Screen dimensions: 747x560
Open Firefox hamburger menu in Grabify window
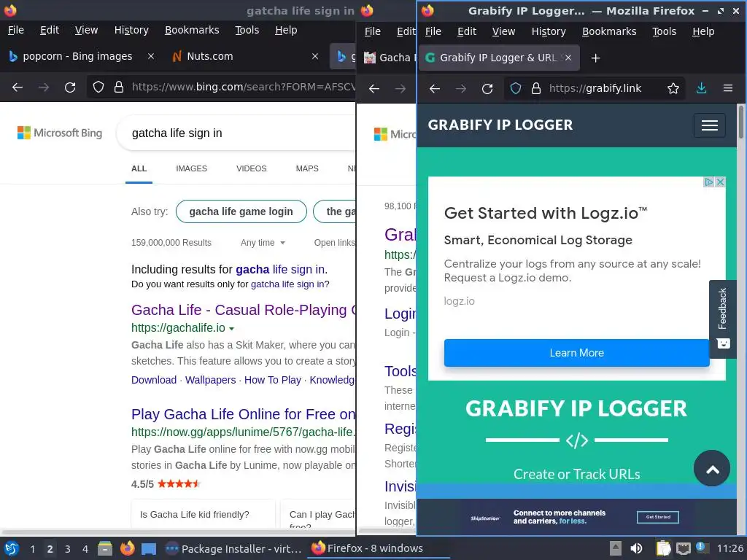coord(727,88)
